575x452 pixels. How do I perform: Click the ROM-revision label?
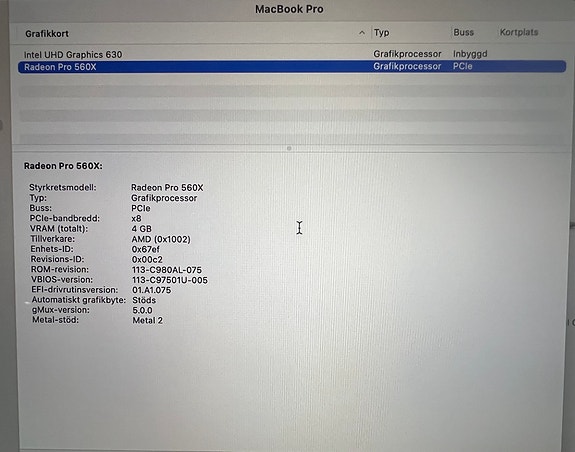(59, 269)
